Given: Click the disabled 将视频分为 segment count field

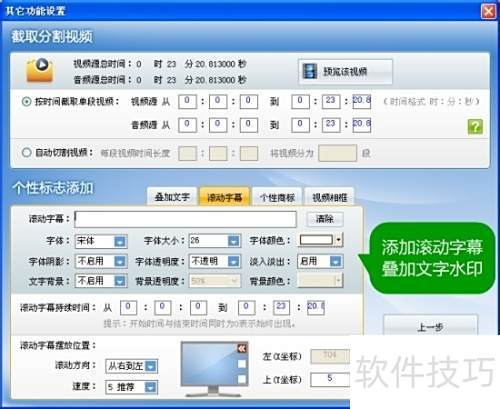Looking at the screenshot, I should (x=337, y=153).
